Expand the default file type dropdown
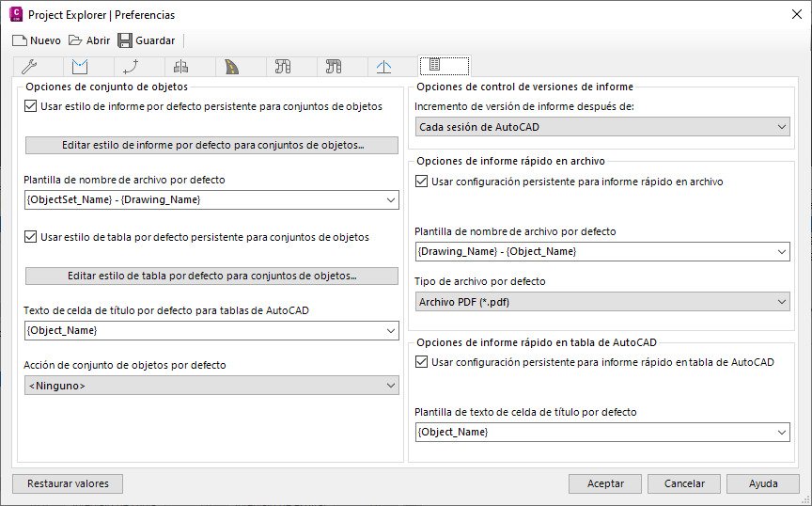Viewport: 812px width, 506px height. tap(602, 301)
